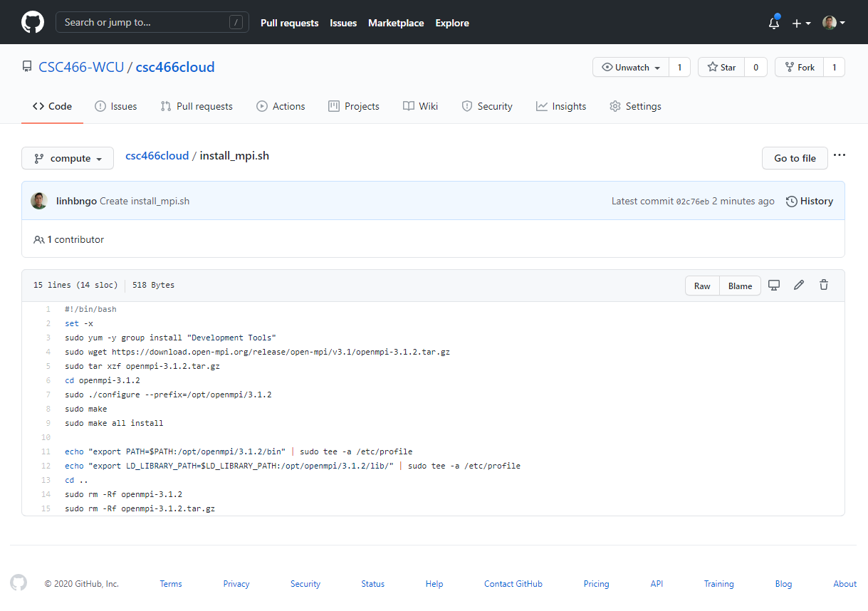Switch to the Issues tab
Screen dimensions: 868x611
(x=115, y=106)
